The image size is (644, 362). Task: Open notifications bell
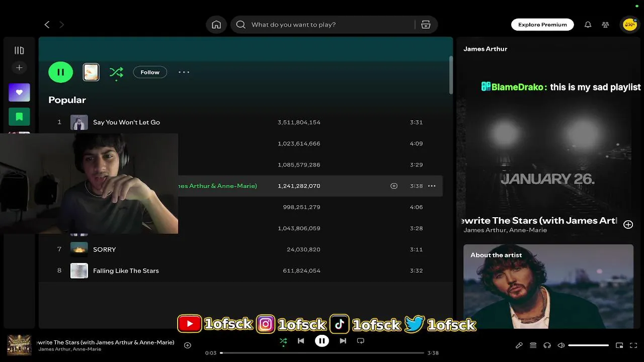coord(588,25)
